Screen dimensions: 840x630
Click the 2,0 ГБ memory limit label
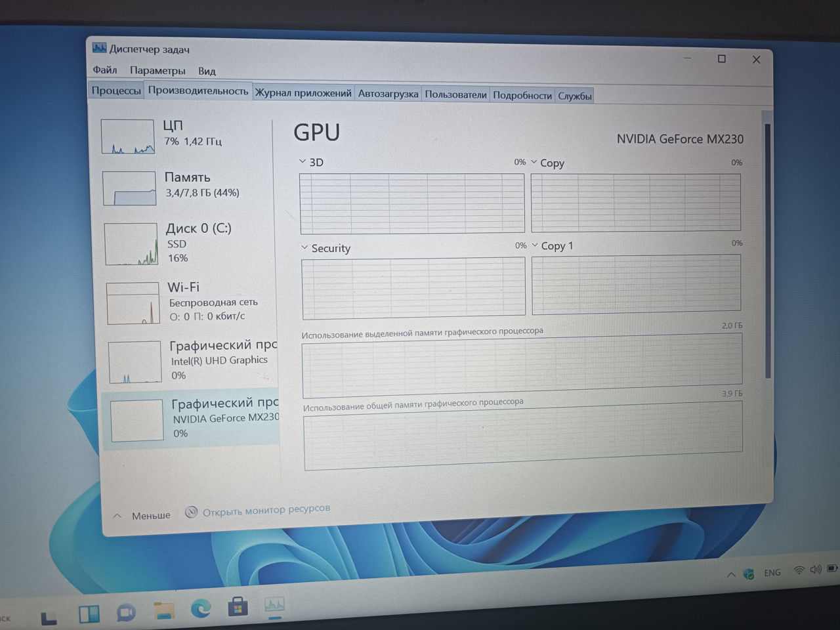732,325
